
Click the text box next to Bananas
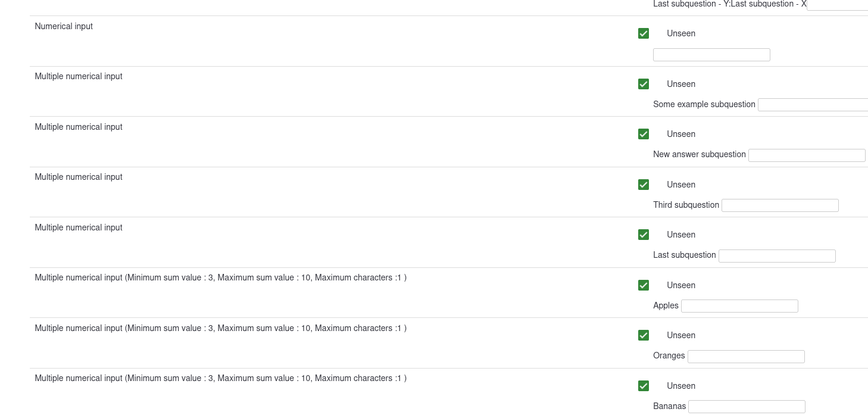[747, 407]
